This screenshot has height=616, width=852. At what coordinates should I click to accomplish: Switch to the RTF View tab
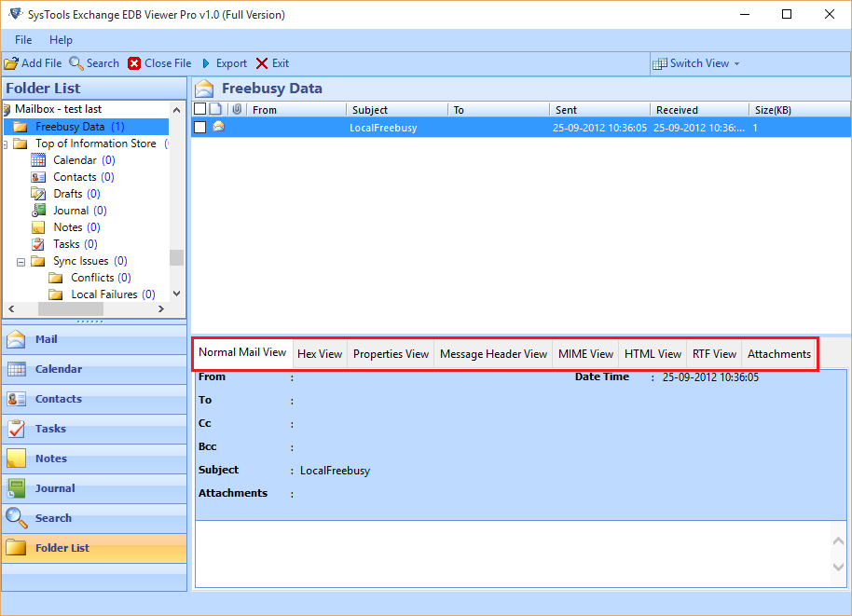[714, 354]
